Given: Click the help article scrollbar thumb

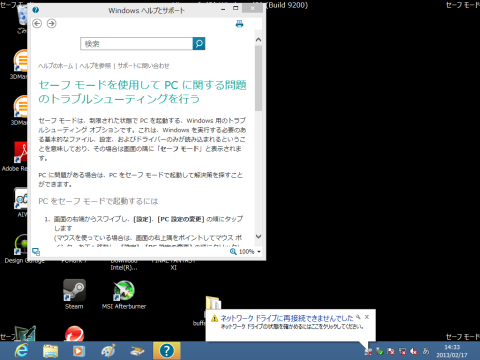Looking at the screenshot, I should click(258, 78).
